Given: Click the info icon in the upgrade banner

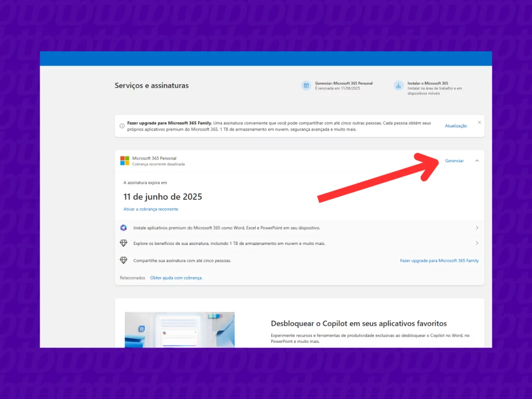Looking at the screenshot, I should 122,126.
